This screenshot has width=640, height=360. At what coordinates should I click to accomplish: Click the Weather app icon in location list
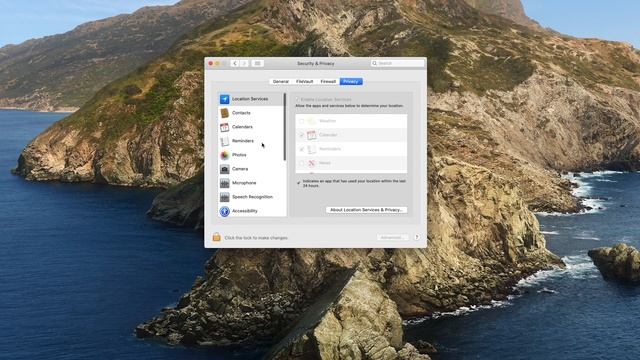click(x=311, y=121)
